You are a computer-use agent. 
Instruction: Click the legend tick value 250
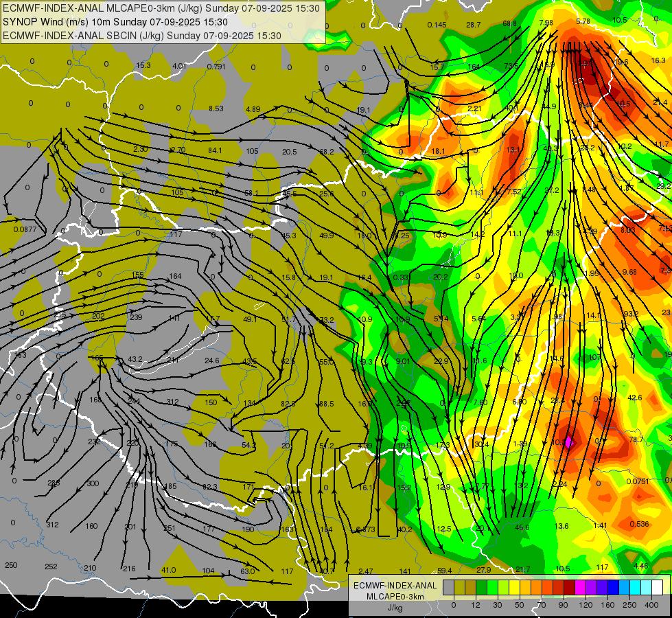click(629, 605)
